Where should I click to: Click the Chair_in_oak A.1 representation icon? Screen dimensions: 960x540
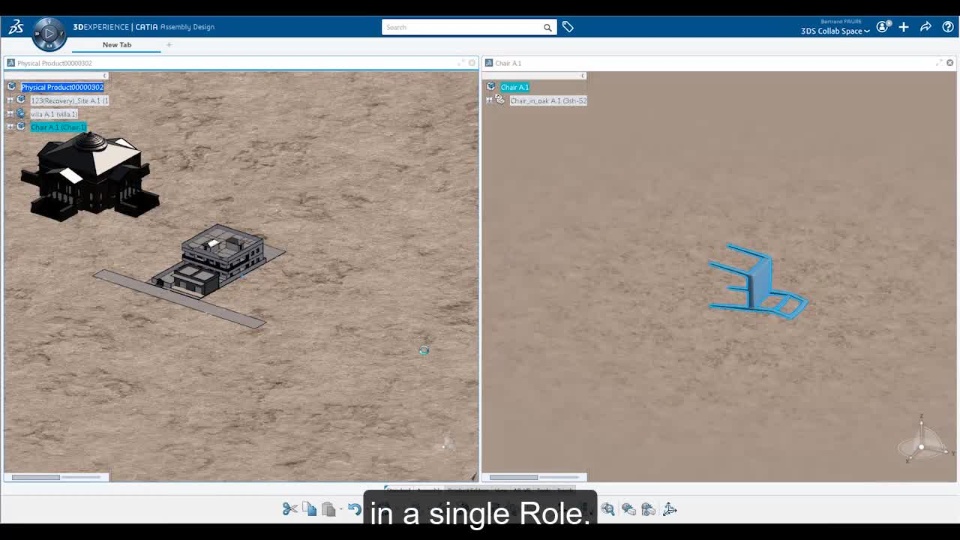(500, 100)
